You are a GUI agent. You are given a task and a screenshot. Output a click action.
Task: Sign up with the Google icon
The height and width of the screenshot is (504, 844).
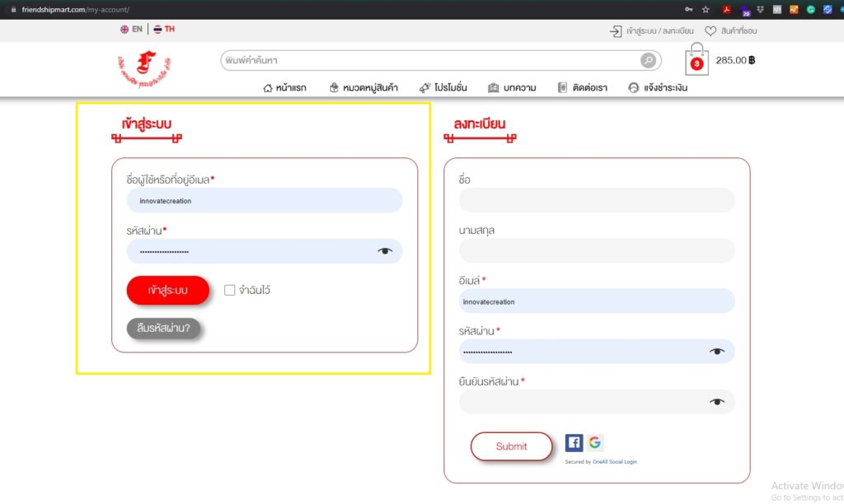click(x=594, y=443)
